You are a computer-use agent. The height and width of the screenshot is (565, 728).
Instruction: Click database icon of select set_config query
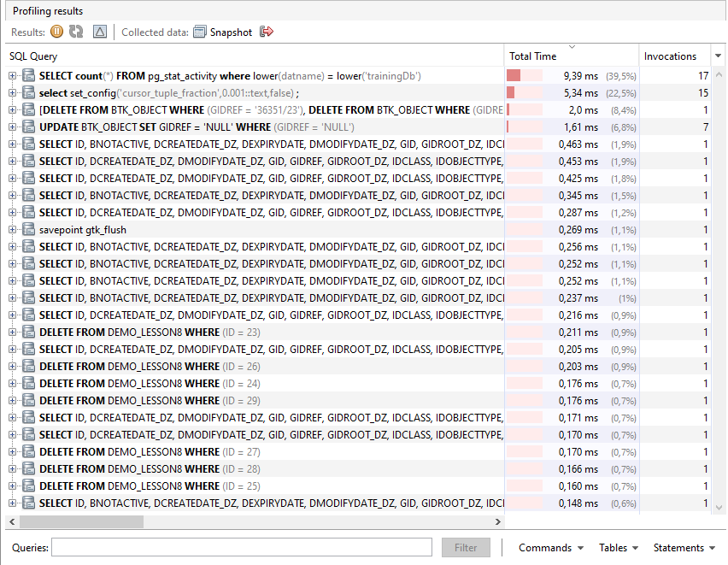pyautogui.click(x=28, y=93)
